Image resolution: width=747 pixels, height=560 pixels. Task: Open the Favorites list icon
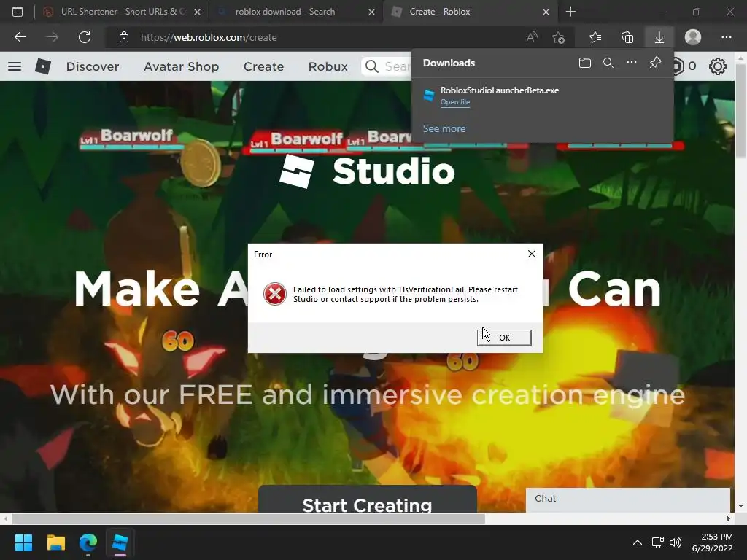[595, 37]
